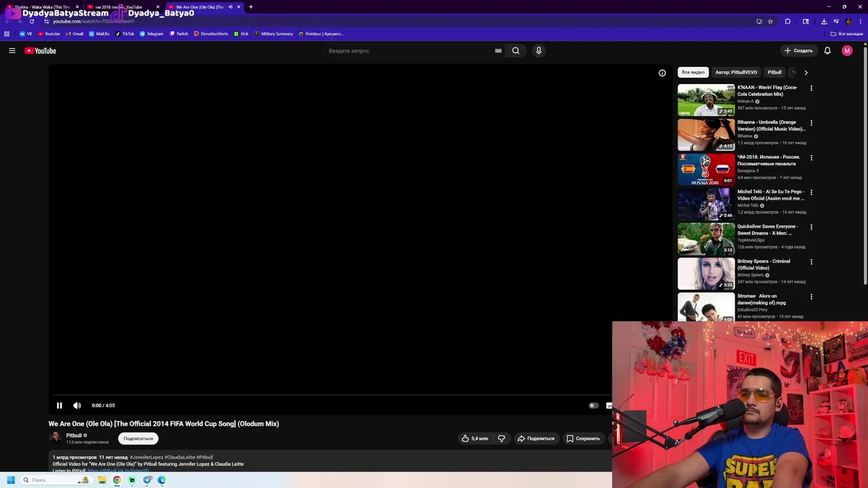Open the Pitbull channel name link
The width and height of the screenshot is (868, 488).
[x=74, y=436]
